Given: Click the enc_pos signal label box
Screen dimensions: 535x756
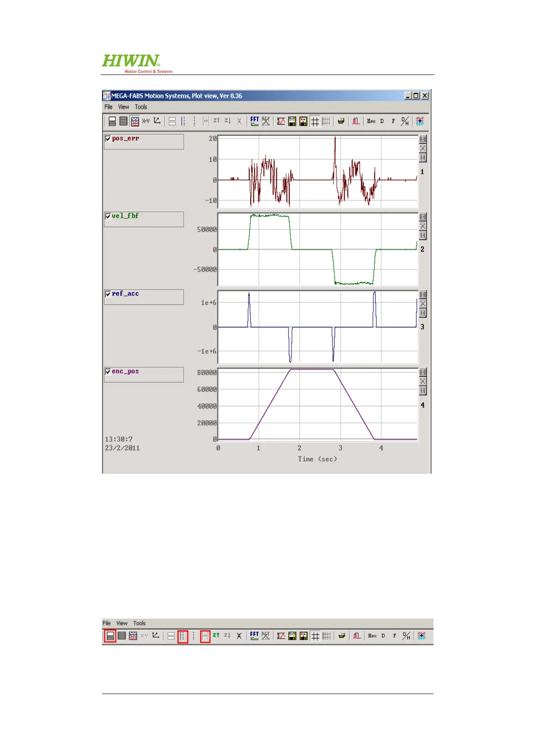Looking at the screenshot, I should [144, 375].
